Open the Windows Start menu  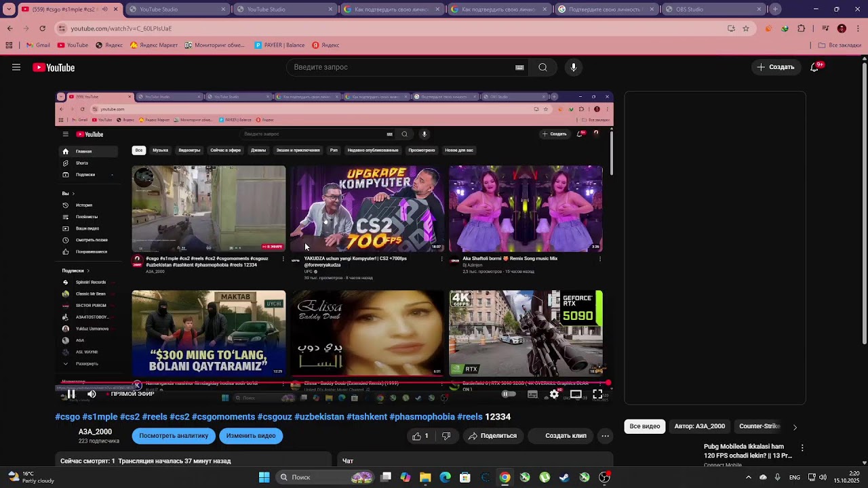click(264, 477)
